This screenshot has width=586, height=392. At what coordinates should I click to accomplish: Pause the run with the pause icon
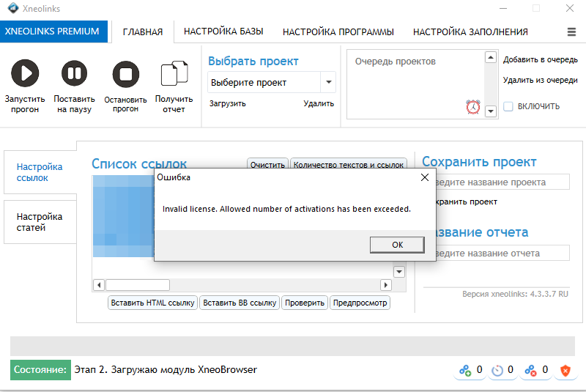tap(75, 73)
